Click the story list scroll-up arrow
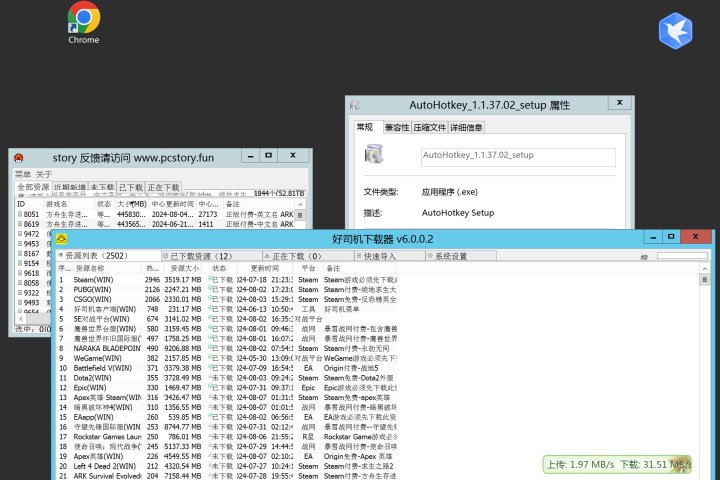This screenshot has width=720, height=480. click(x=300, y=204)
